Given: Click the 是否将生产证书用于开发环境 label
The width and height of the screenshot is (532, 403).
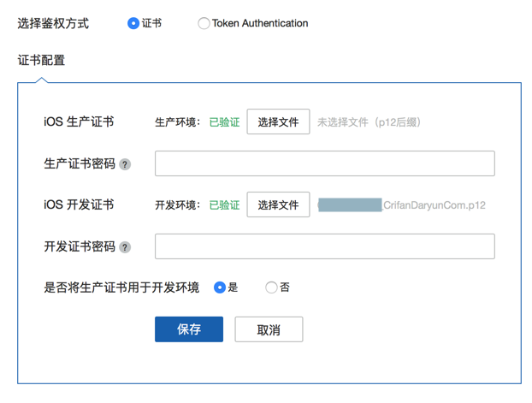Looking at the screenshot, I should (x=121, y=287).
